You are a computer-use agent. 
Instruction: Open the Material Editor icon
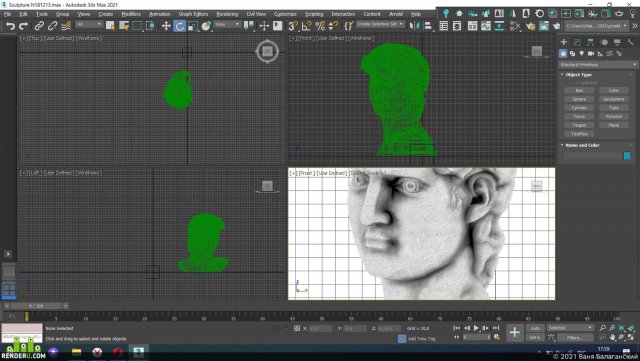[x=515, y=26]
